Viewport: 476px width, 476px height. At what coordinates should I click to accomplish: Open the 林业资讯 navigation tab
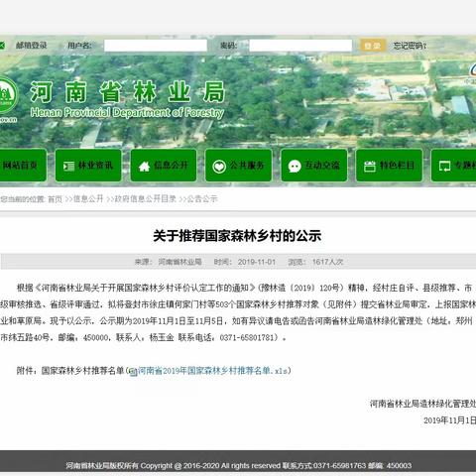88,166
